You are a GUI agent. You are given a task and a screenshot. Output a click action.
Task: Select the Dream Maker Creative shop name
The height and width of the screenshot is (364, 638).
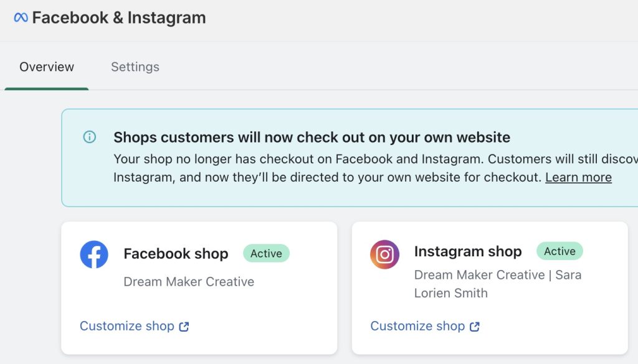pos(189,281)
